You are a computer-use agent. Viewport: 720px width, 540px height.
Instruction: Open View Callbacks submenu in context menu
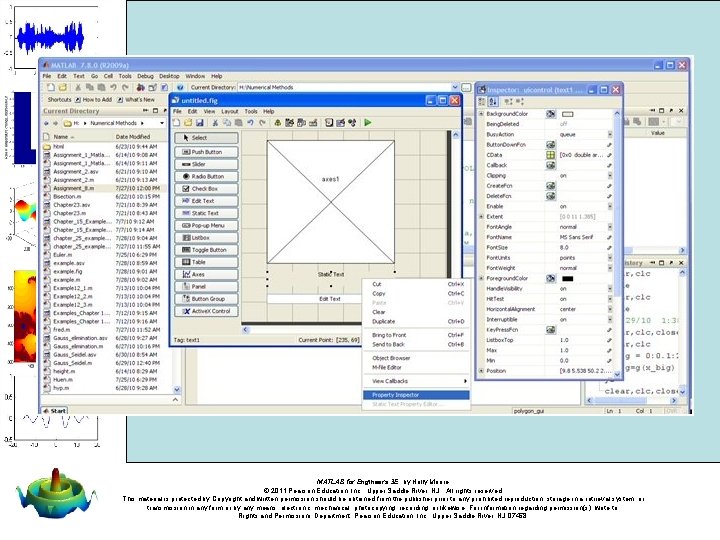coord(416,381)
